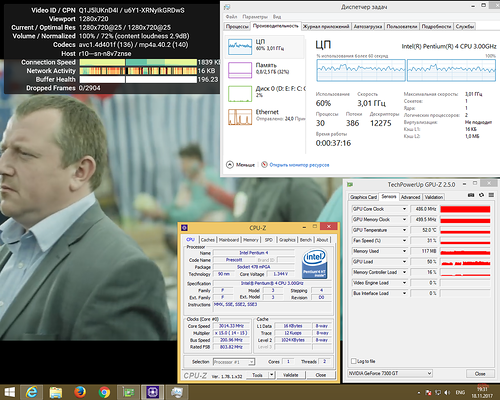Show hidden tray icons arrow

(419, 393)
